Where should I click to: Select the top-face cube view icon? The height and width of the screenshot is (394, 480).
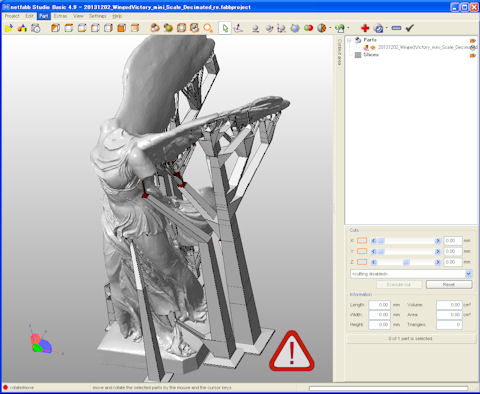click(69, 28)
